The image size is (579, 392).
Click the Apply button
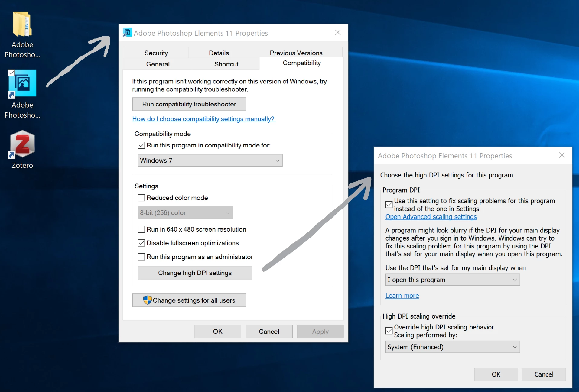point(320,332)
